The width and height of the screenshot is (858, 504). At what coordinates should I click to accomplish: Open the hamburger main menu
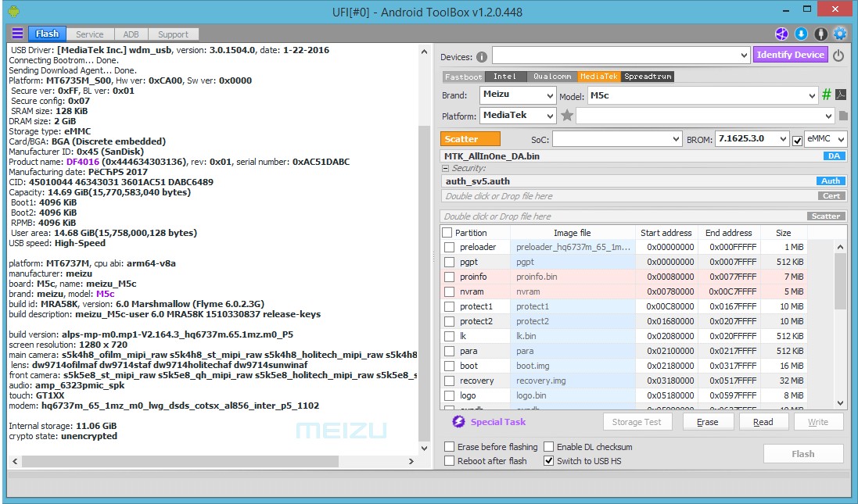pos(17,34)
